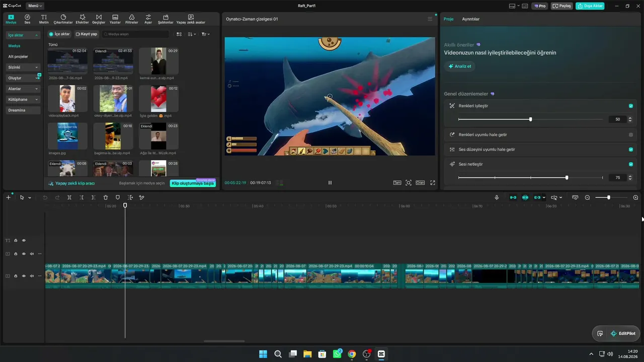644x362 pixels.
Task: Adjust the timeline zoom slider handle
Action: 608,198
